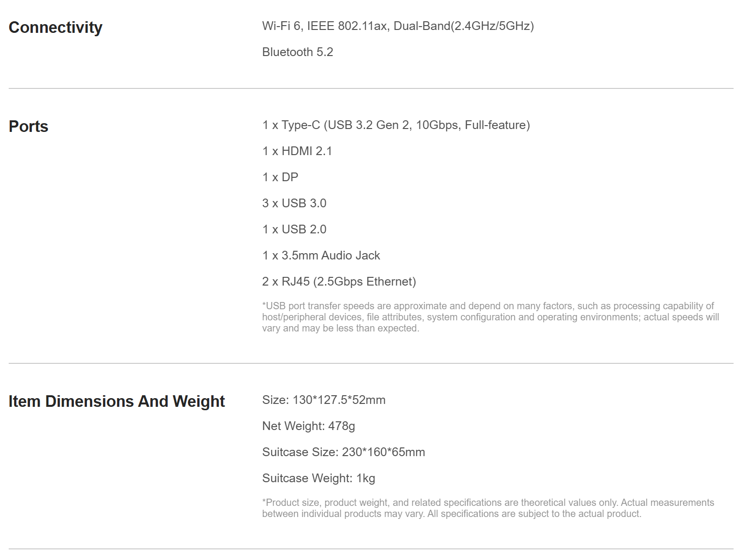
Task: Select the Size 130*127.5*52mm line
Action: pyautogui.click(x=324, y=400)
